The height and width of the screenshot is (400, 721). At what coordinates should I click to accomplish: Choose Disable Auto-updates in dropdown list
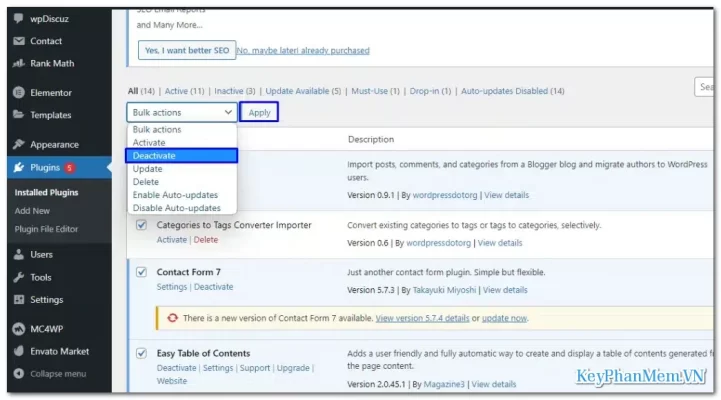tap(177, 208)
